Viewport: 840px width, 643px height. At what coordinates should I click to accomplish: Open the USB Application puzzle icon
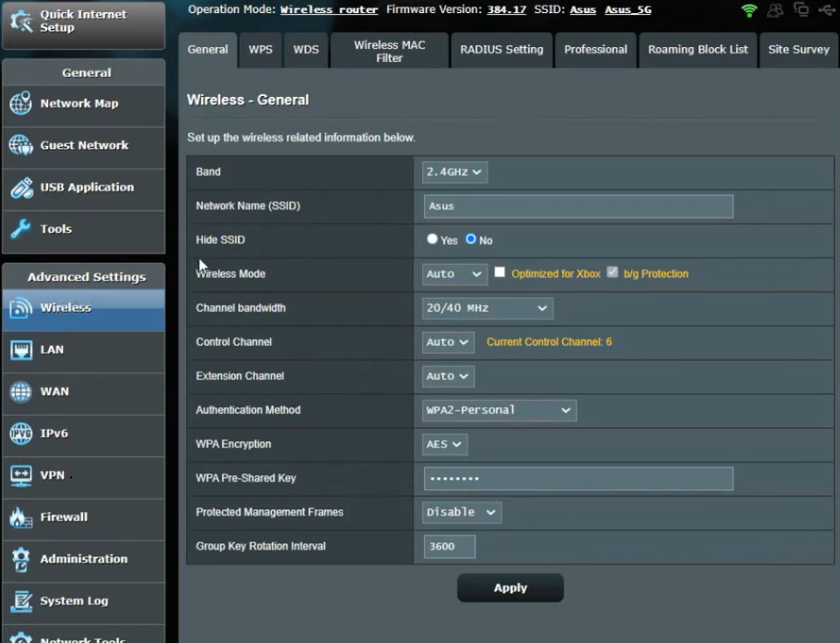pos(21,188)
